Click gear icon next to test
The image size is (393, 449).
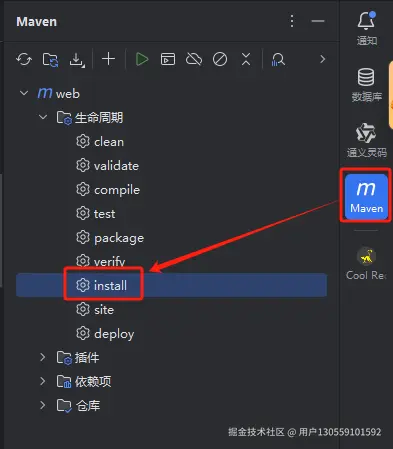(x=83, y=213)
